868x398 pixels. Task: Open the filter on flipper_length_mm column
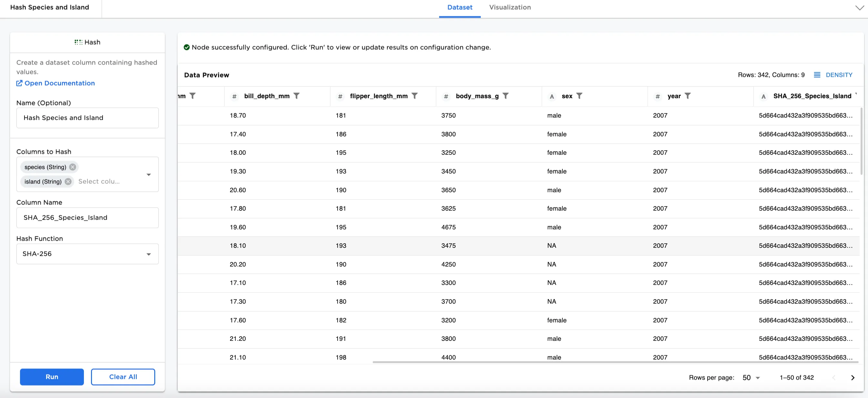tap(415, 96)
